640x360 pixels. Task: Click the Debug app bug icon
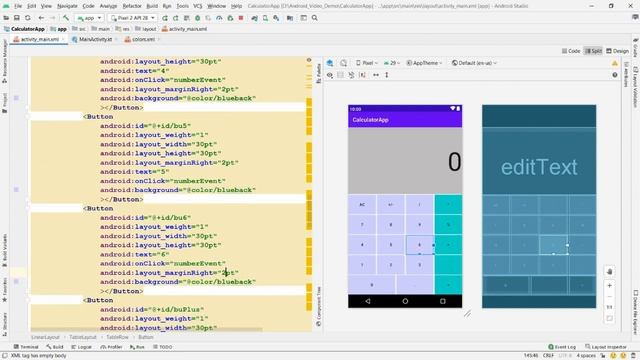(198, 18)
